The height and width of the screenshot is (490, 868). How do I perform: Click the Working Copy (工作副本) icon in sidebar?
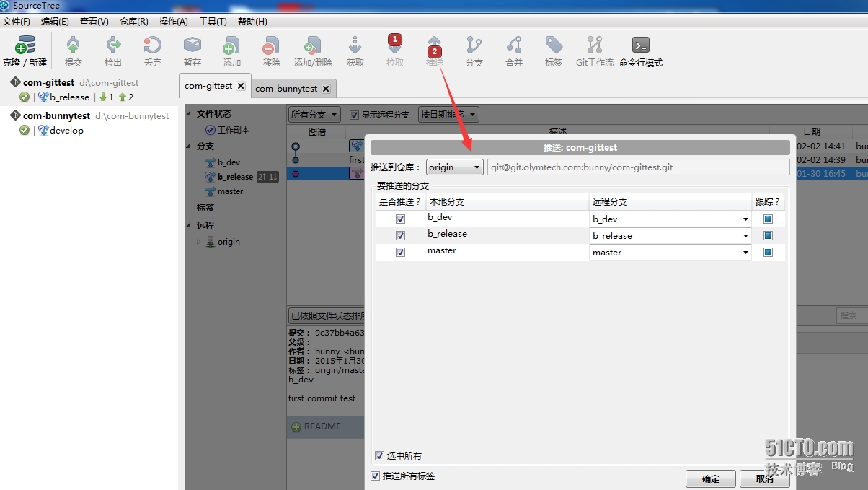[211, 130]
